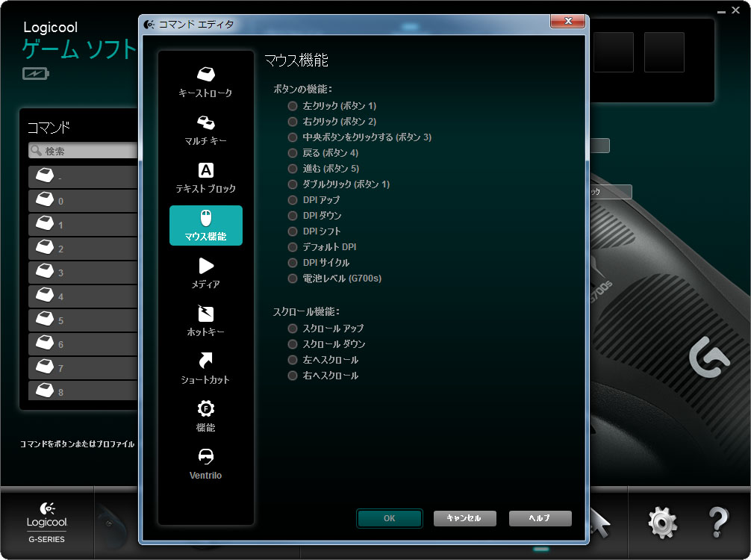Choose 左へスクロール radio option
This screenshot has width=751, height=560.
293,360
